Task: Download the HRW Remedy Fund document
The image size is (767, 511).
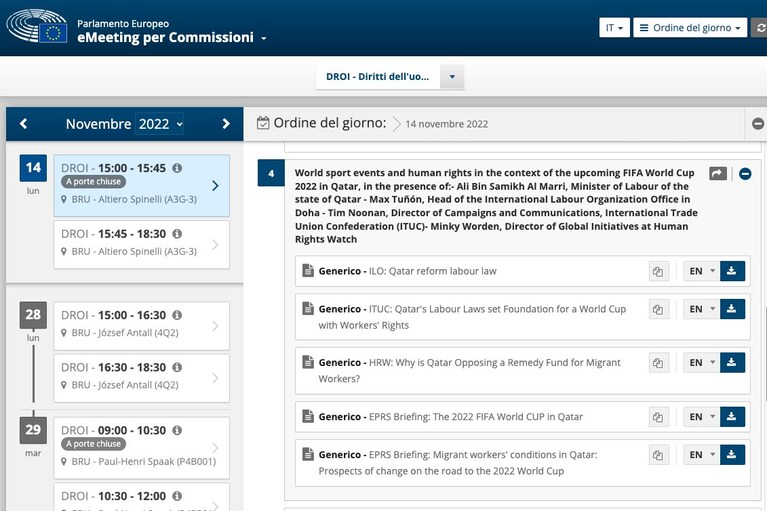Action: point(732,363)
